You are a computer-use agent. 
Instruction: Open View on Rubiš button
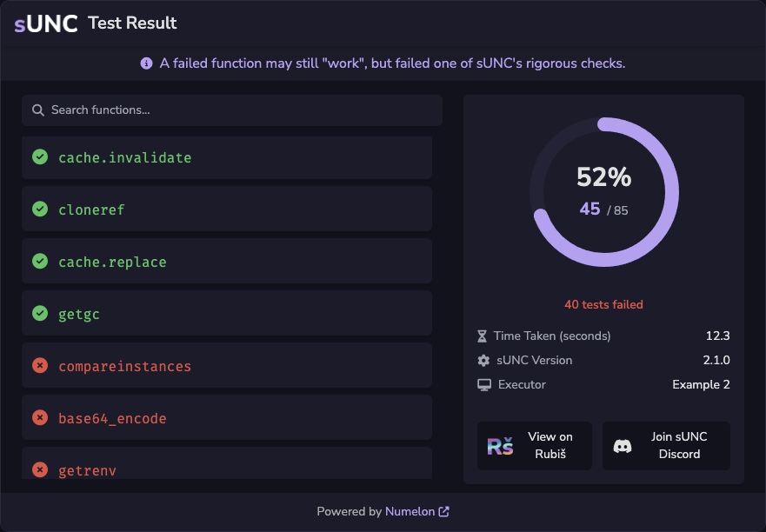point(535,446)
